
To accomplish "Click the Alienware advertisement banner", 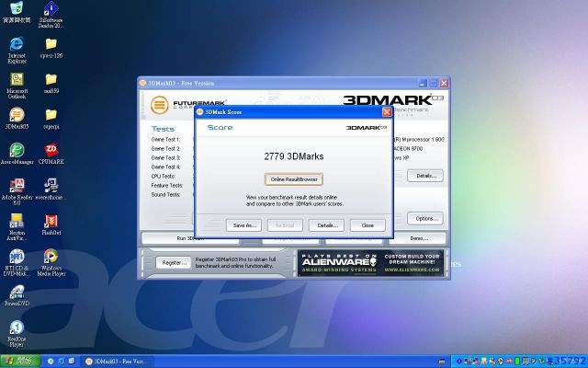I will [x=370, y=263].
